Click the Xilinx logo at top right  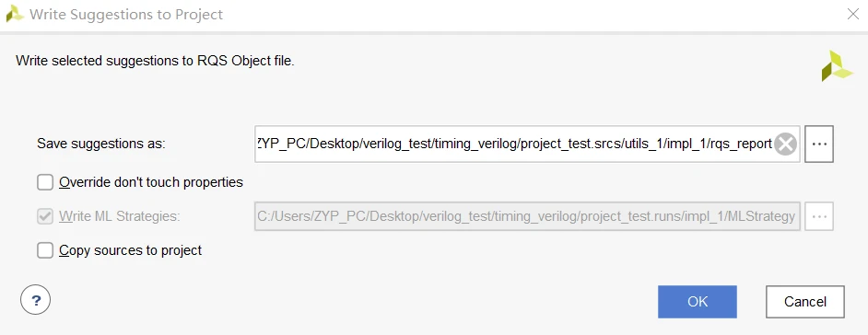[837, 66]
